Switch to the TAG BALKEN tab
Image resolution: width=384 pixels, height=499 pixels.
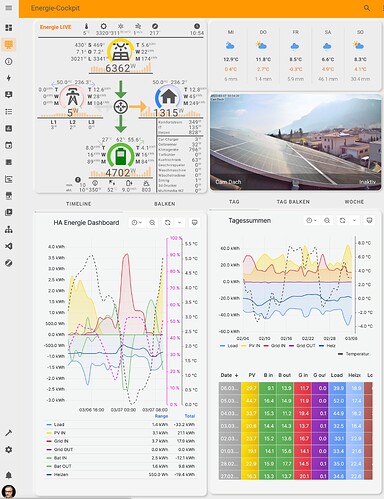pyautogui.click(x=293, y=202)
